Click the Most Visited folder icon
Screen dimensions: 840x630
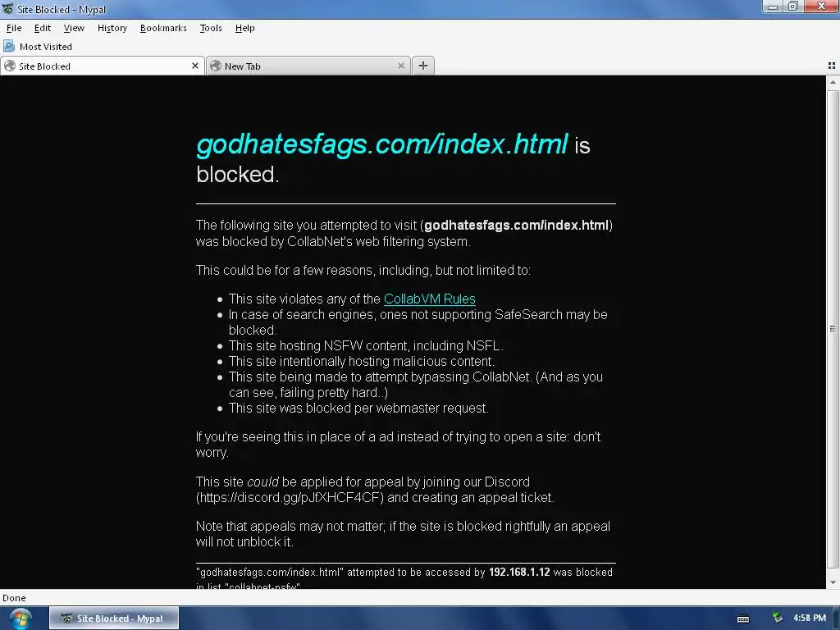(x=9, y=47)
